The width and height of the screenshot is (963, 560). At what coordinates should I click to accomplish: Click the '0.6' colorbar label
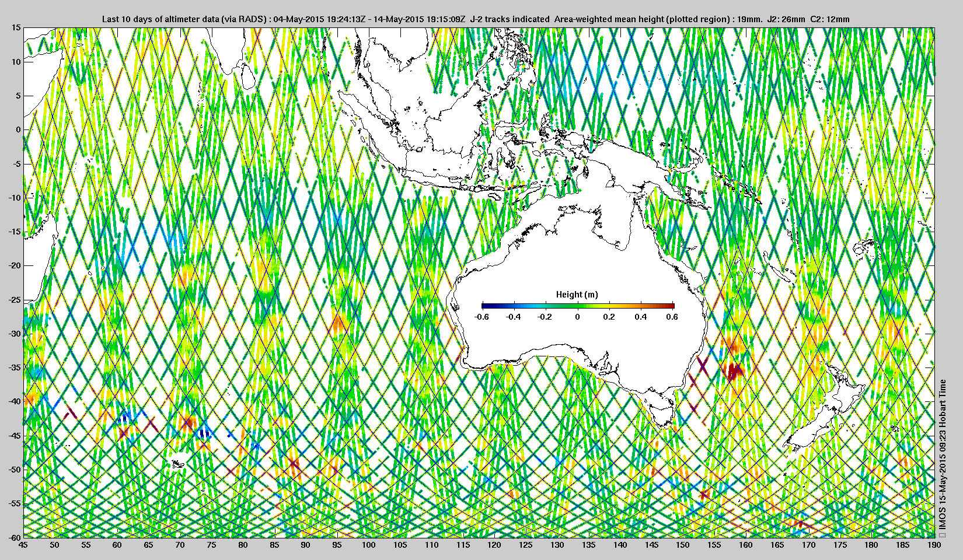672,317
